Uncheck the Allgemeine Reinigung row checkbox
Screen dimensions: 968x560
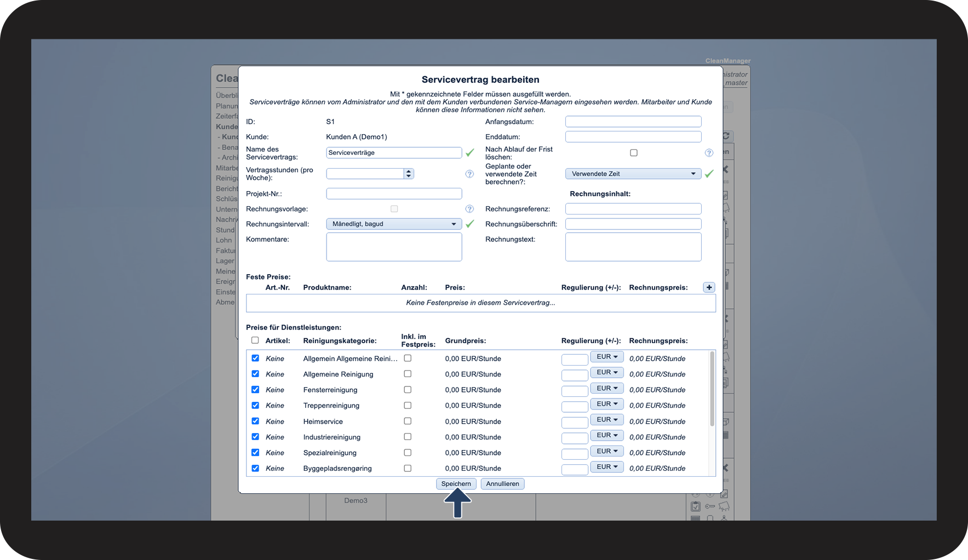click(x=255, y=374)
